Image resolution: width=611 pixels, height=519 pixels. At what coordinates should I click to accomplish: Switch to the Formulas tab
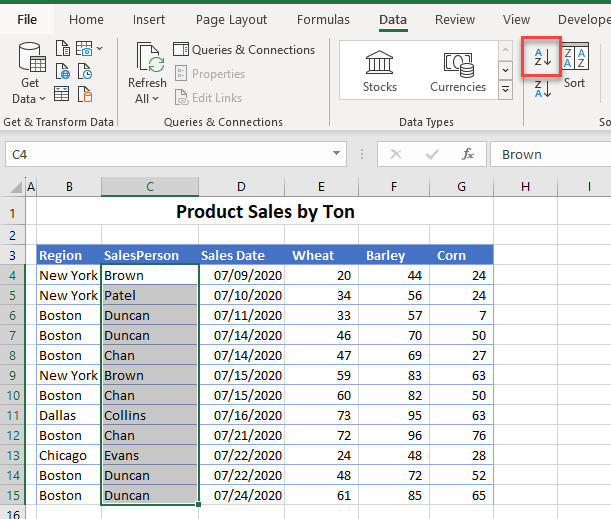[323, 19]
